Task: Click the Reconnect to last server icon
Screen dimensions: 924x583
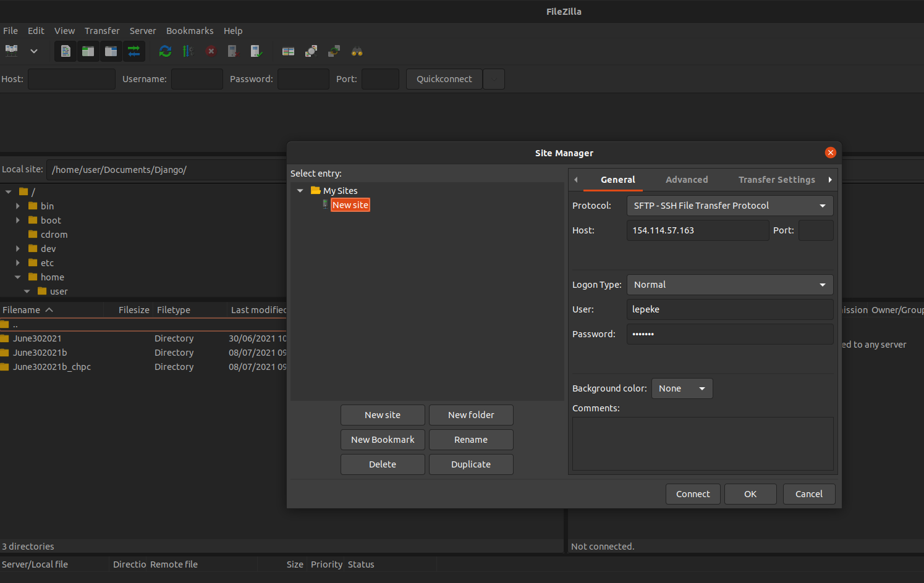Action: [256, 51]
